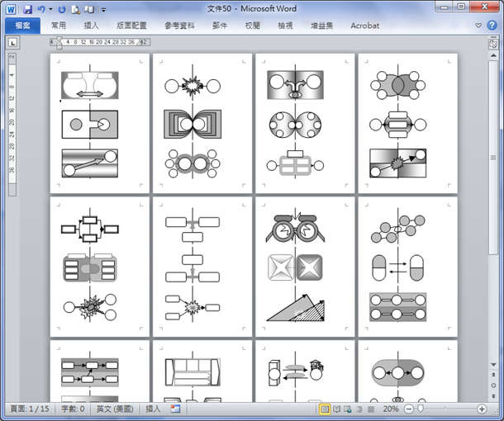The image size is (504, 421).
Task: Expand the ribbon with the chevron
Action: (478, 26)
